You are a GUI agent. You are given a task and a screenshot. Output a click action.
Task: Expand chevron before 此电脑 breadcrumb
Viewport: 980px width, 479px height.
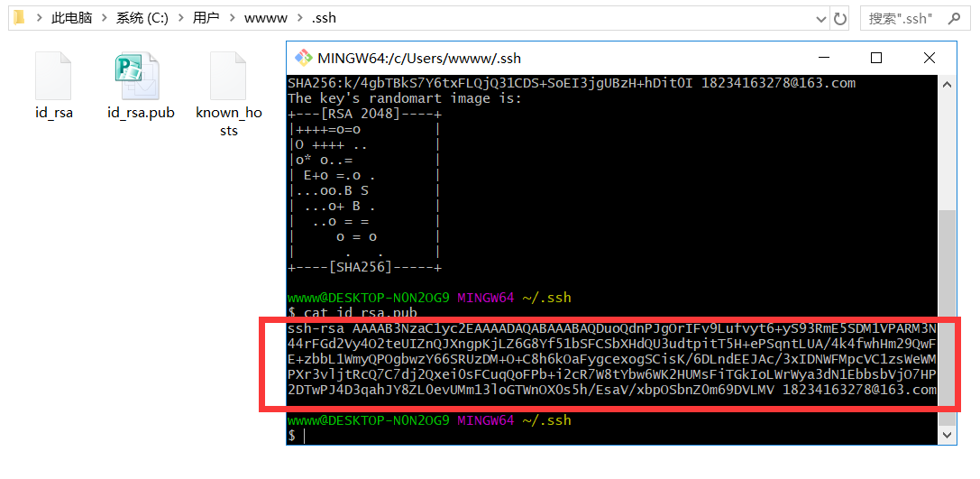coord(39,18)
